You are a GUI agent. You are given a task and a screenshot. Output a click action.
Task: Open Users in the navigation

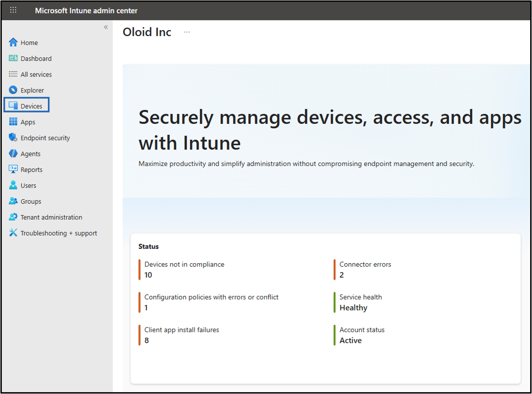(28, 186)
